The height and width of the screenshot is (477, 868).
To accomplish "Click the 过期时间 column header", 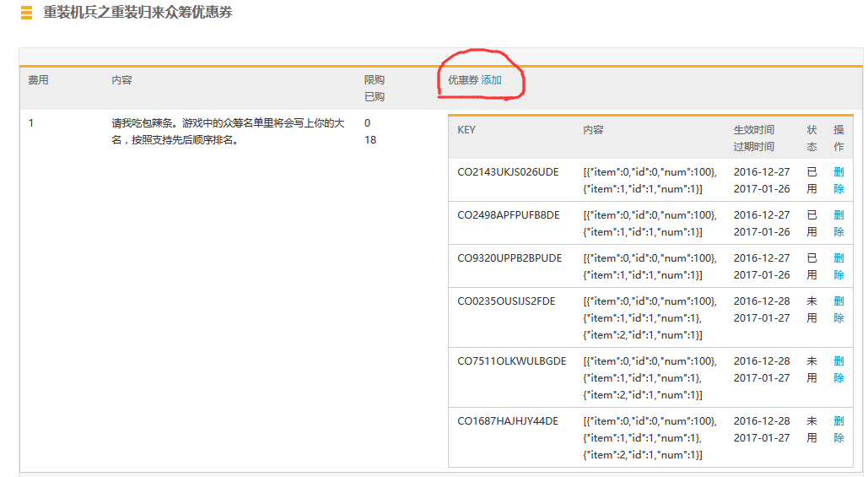I will click(x=753, y=146).
